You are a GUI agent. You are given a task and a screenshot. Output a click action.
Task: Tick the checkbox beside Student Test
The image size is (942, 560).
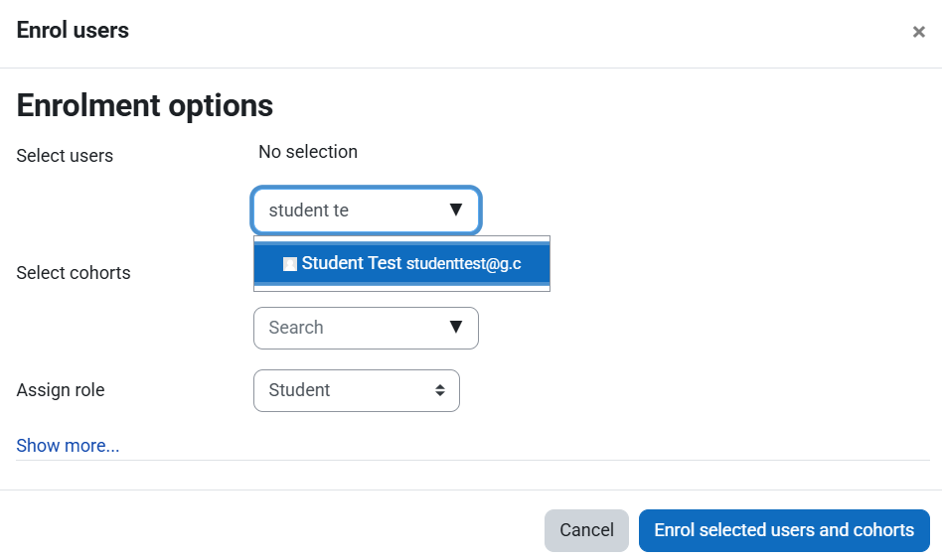tap(290, 264)
